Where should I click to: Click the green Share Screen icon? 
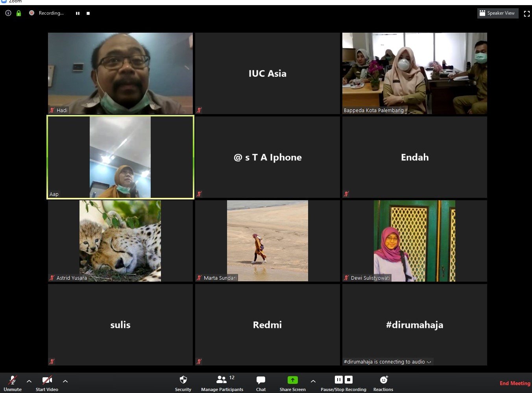point(292,380)
